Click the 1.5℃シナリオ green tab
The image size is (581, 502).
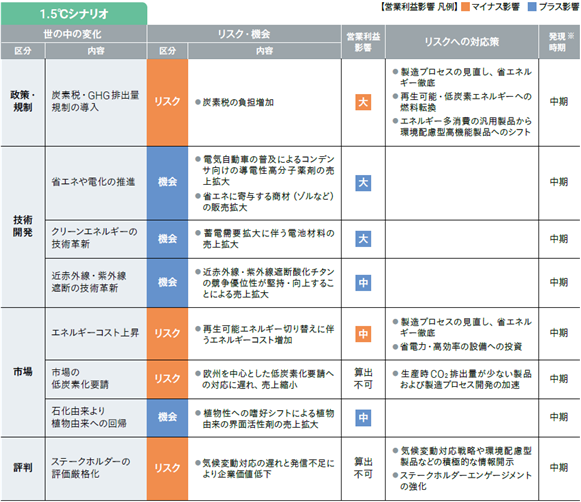pos(74,14)
